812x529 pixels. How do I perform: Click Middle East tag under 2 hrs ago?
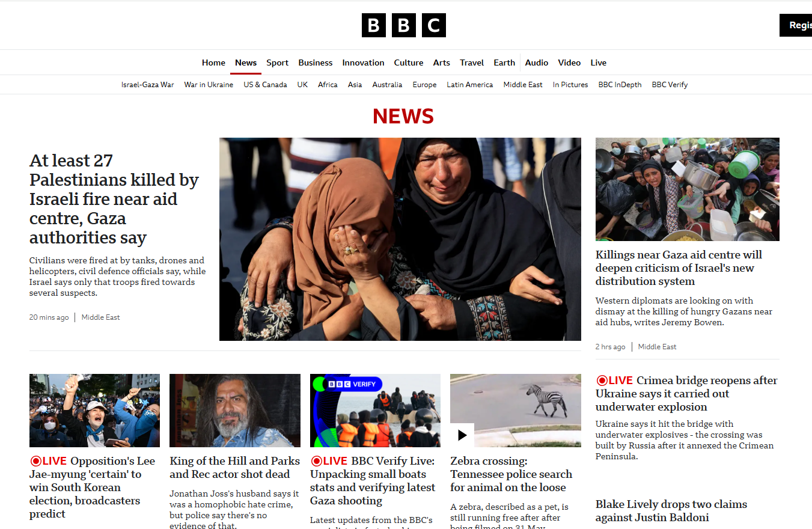click(x=657, y=347)
